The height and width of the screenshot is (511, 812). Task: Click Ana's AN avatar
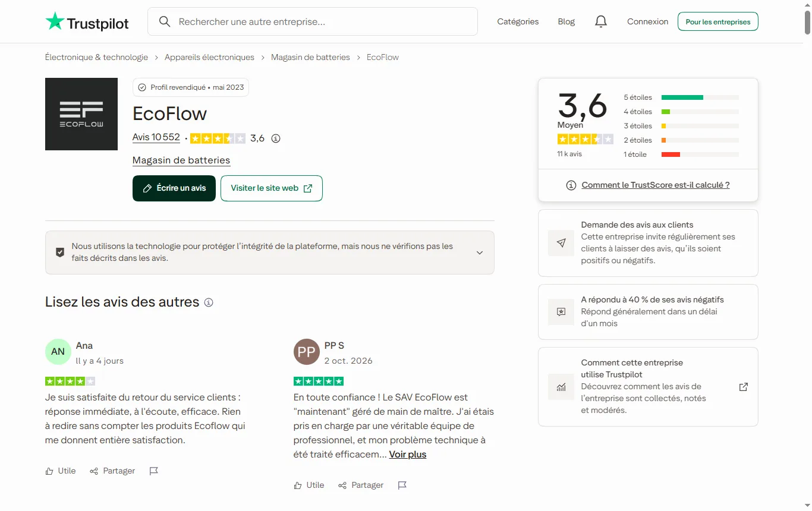[x=58, y=352]
